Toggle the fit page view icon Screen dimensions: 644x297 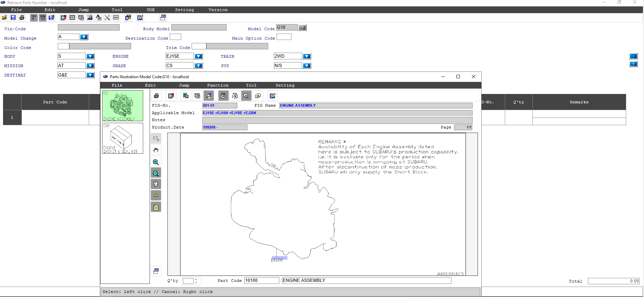tap(156, 184)
